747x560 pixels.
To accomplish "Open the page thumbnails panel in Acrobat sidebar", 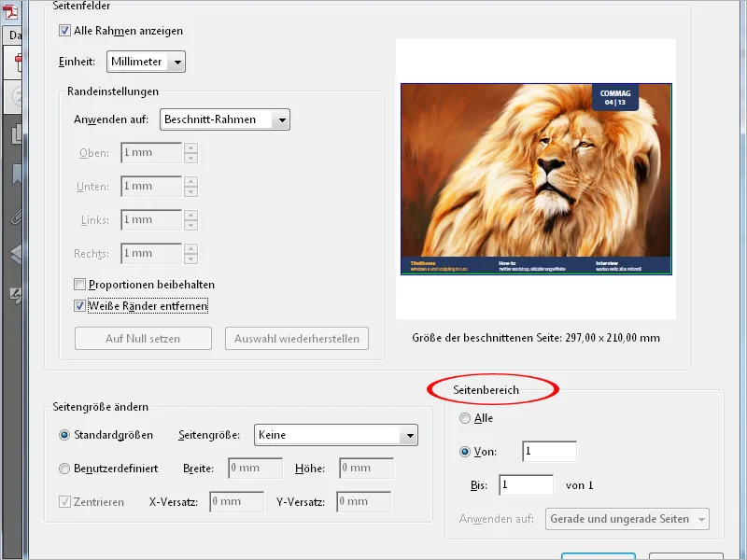I will click(16, 133).
